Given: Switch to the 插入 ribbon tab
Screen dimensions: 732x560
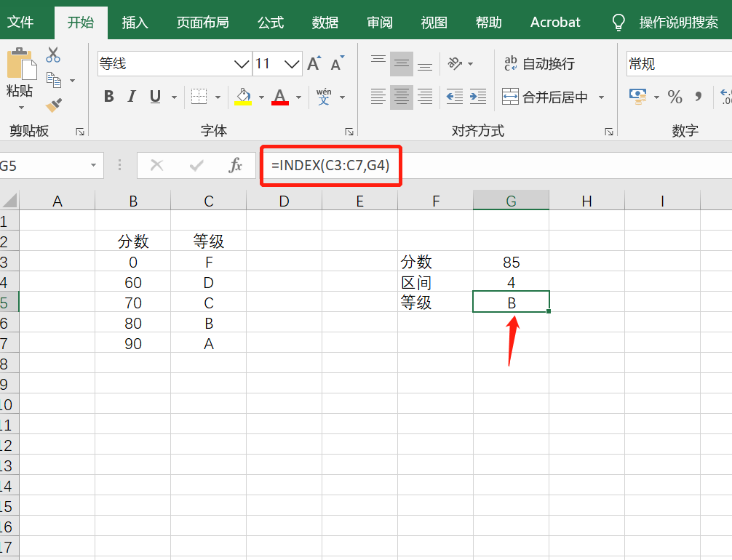Looking at the screenshot, I should tap(135, 22).
